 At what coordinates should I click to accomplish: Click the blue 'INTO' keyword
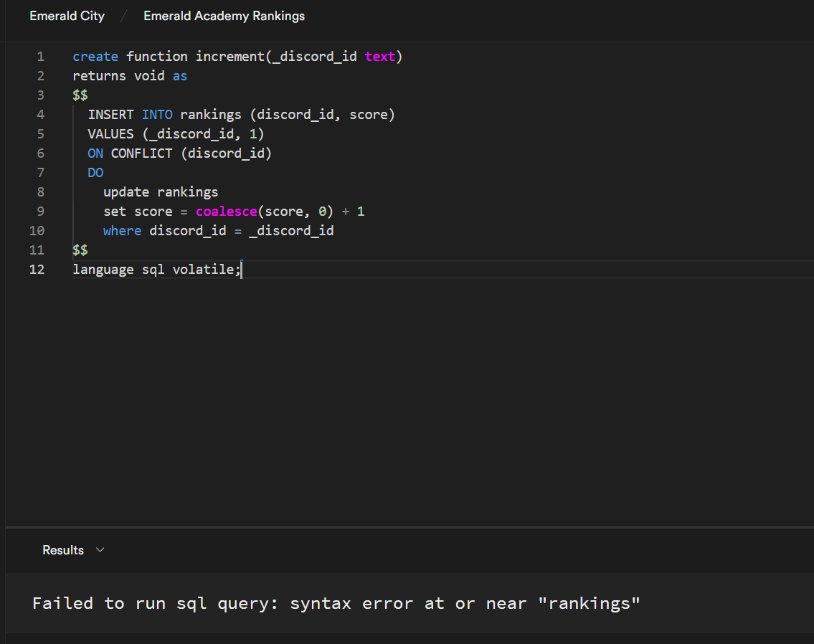pyautogui.click(x=157, y=115)
